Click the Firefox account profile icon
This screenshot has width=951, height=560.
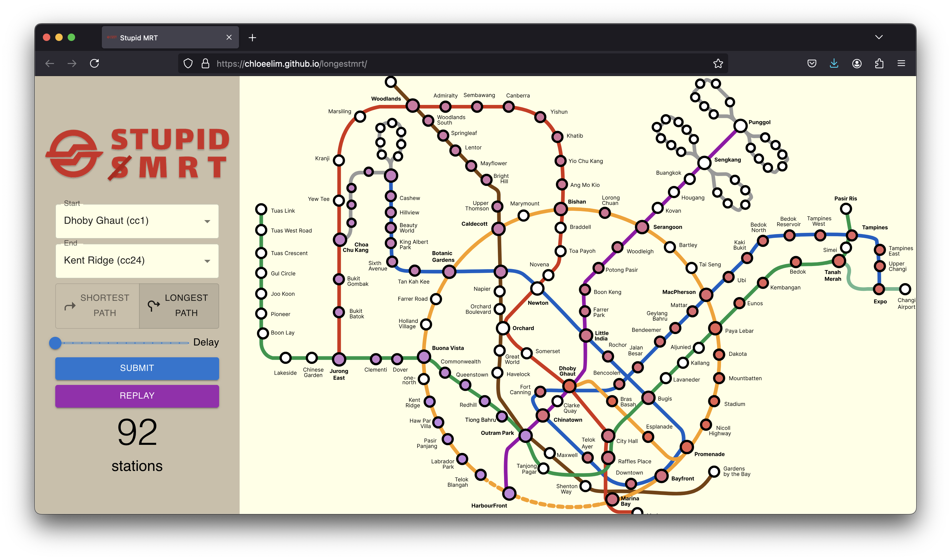[857, 63]
